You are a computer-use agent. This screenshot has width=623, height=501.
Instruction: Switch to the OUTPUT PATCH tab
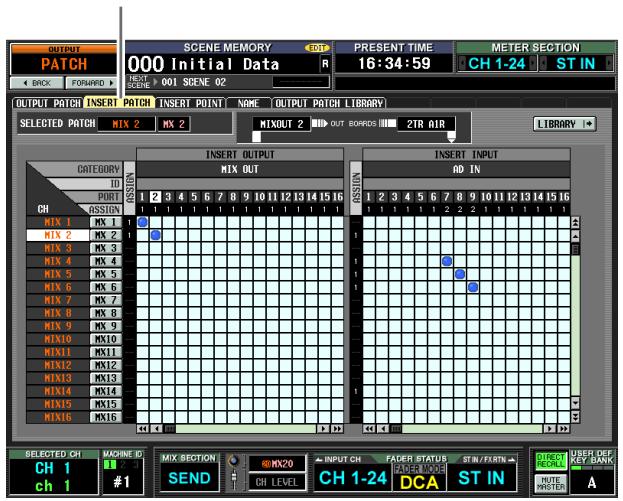[x=48, y=103]
